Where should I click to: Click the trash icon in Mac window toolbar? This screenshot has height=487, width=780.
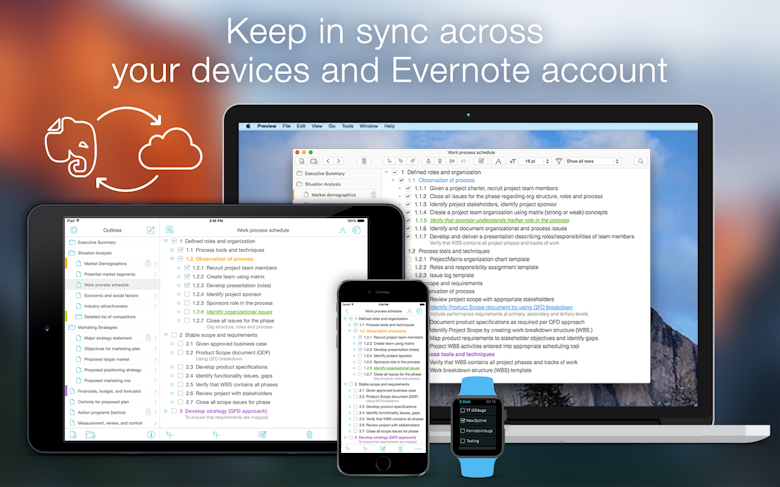(x=364, y=161)
